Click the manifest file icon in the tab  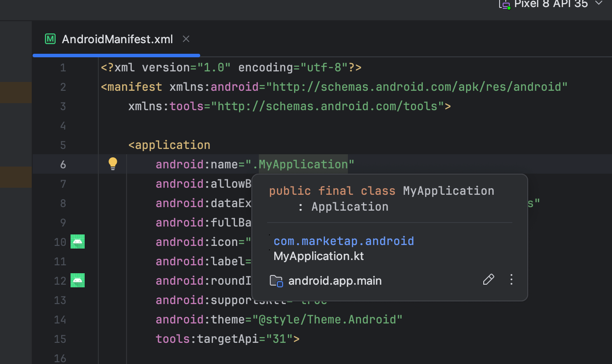click(x=51, y=39)
